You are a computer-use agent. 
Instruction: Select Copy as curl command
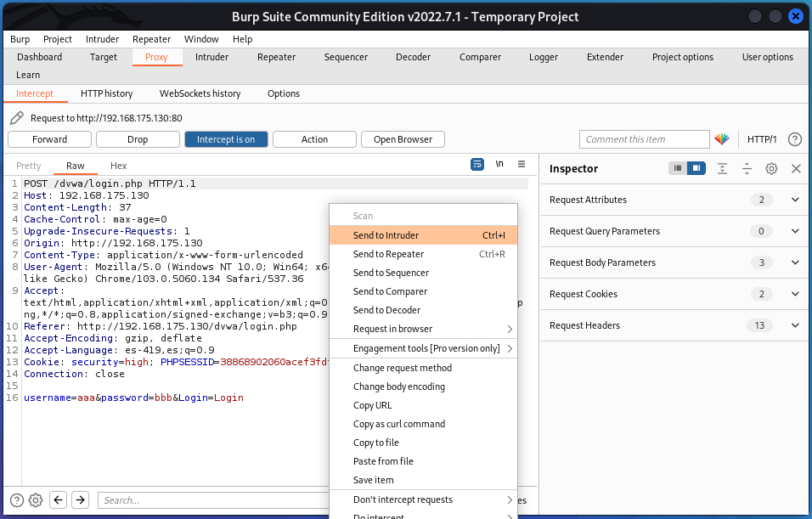pos(423,424)
